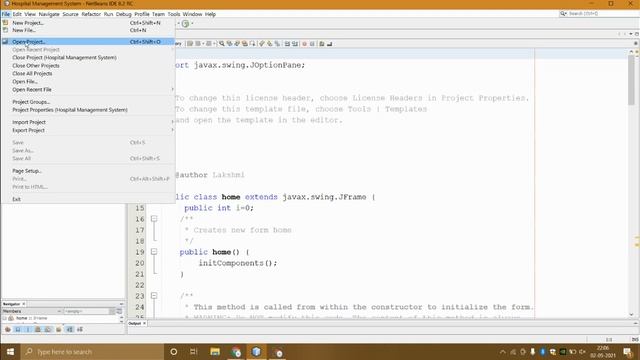Switch to NetBeans on the taskbar
The image size is (640, 360).
[x=256, y=352]
